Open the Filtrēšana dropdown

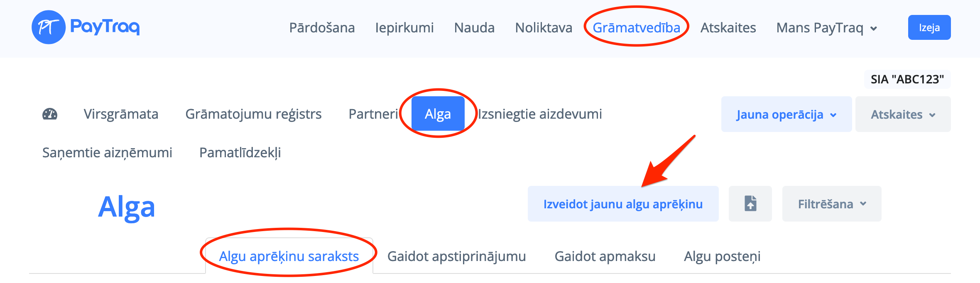pyautogui.click(x=831, y=204)
